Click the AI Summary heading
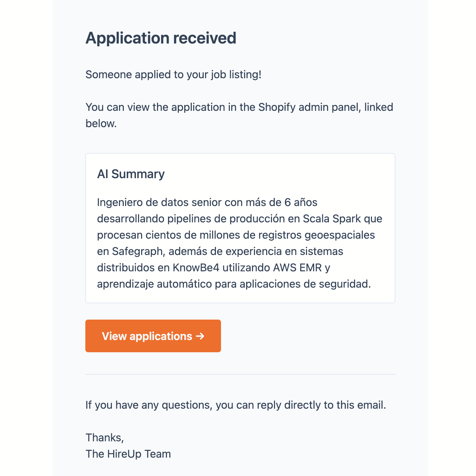 point(131,174)
